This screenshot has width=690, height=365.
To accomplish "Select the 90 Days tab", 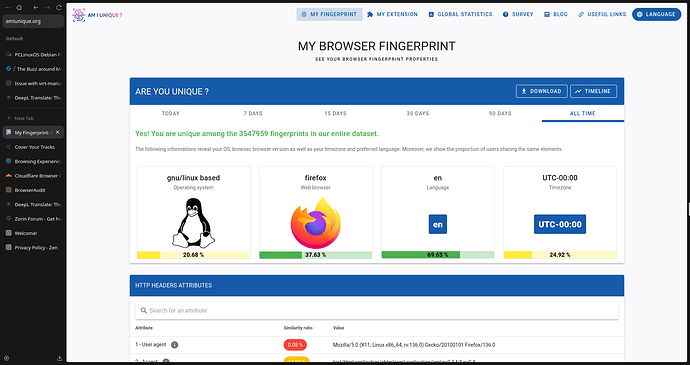I will click(500, 113).
